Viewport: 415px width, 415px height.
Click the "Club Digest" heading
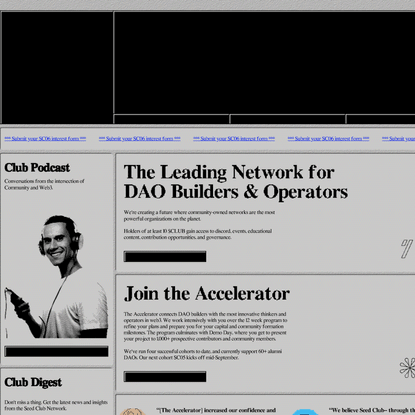[33, 382]
